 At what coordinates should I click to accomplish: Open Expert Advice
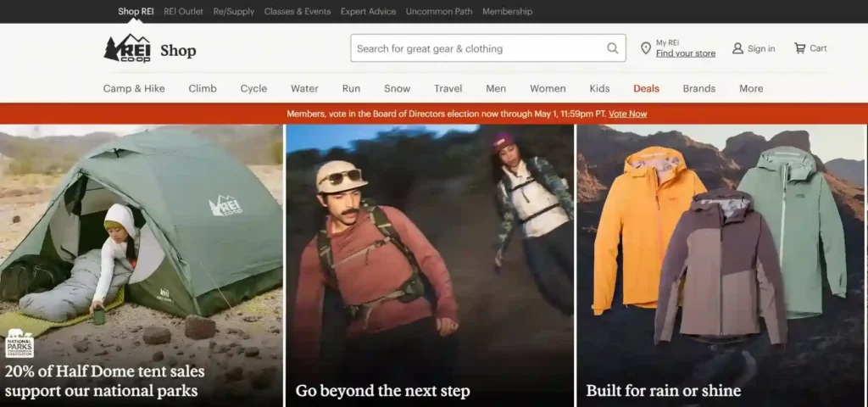[x=368, y=11]
